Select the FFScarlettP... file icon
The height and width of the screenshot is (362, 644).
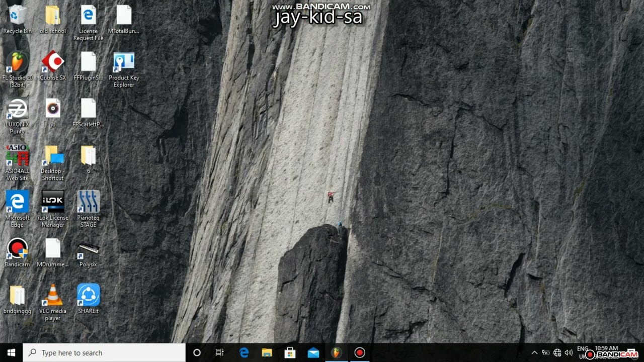point(88,113)
